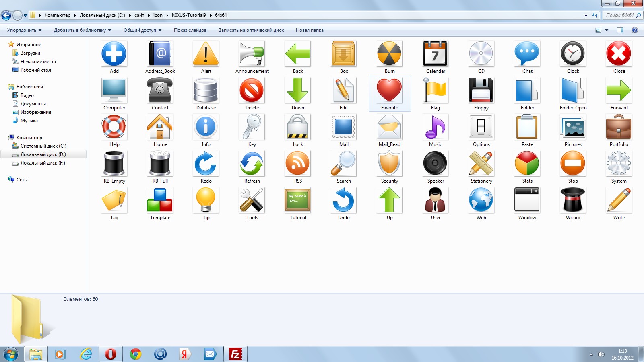
Task: Click Записать на оптический диск
Action: click(251, 30)
